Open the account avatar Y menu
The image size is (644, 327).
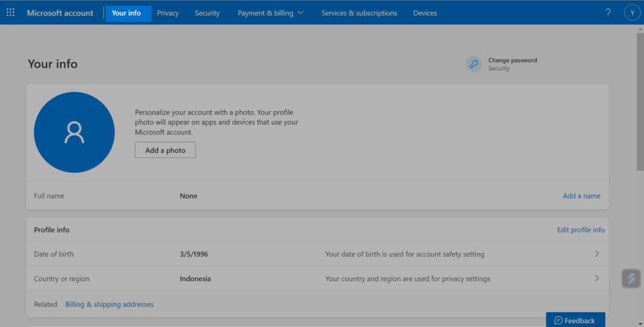(x=632, y=13)
